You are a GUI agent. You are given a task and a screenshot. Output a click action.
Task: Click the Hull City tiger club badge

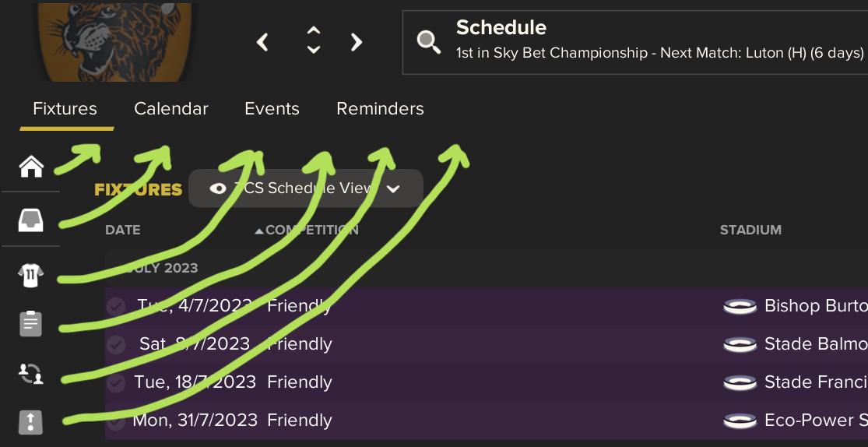[114, 41]
